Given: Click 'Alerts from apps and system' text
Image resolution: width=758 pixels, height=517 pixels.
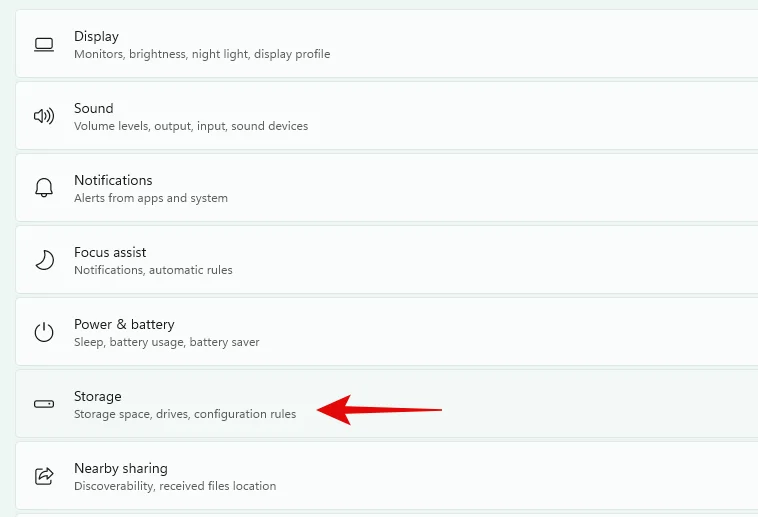Looking at the screenshot, I should click(x=151, y=198).
